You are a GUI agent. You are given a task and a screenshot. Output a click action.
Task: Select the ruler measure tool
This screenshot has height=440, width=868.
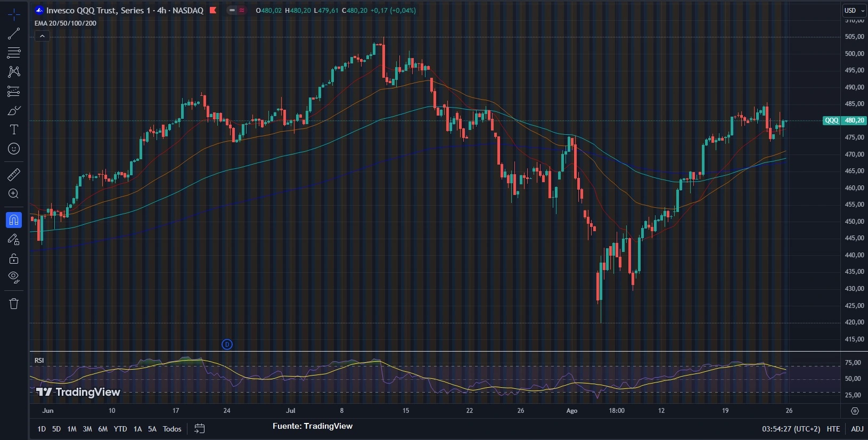click(x=14, y=175)
